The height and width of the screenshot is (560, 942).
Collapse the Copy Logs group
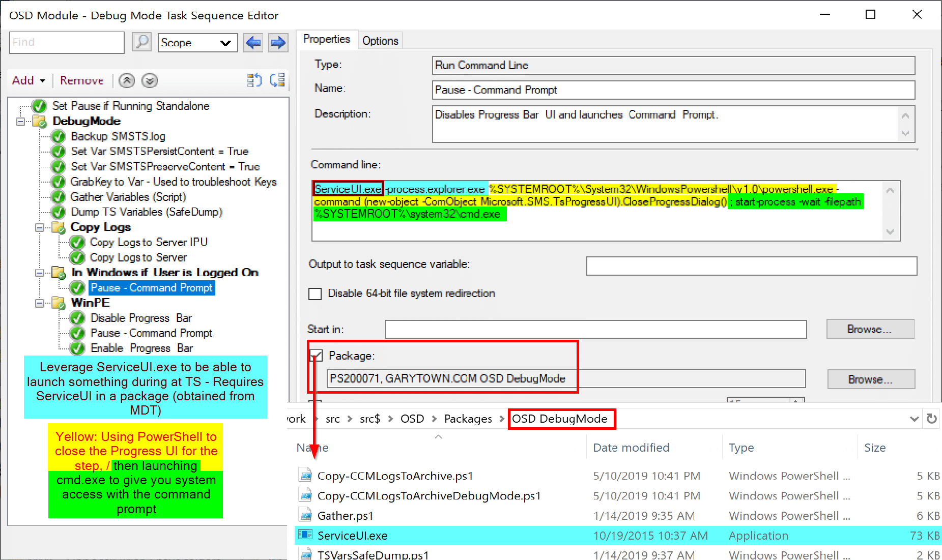point(40,227)
